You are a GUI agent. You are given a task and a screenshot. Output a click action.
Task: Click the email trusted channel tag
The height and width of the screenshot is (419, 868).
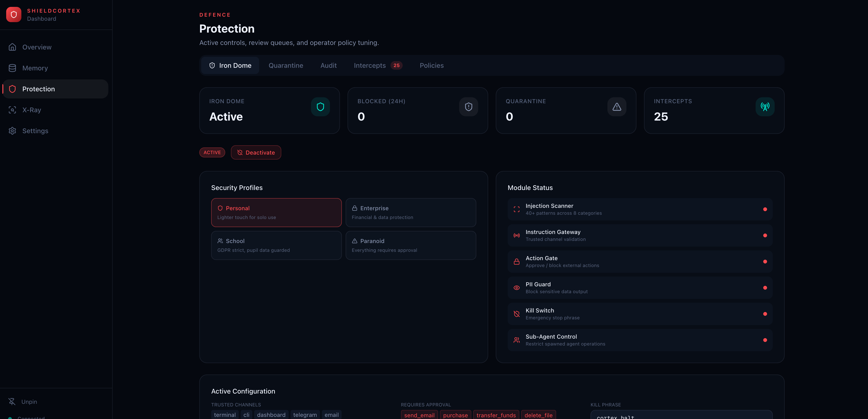coord(332,415)
